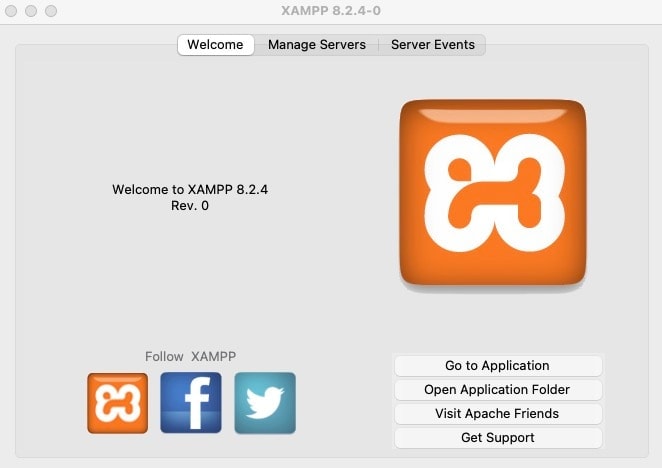The image size is (662, 468).
Task: Open the Facebook follow icon
Action: (x=191, y=403)
